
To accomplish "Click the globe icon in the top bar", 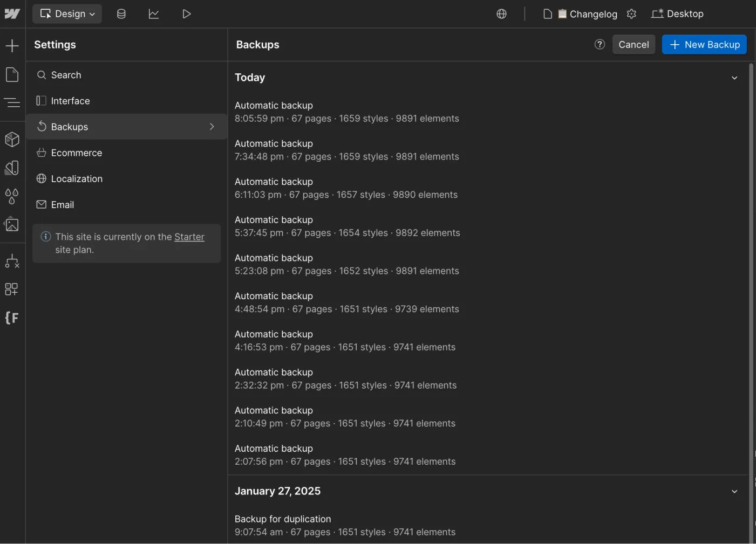I will [x=501, y=13].
